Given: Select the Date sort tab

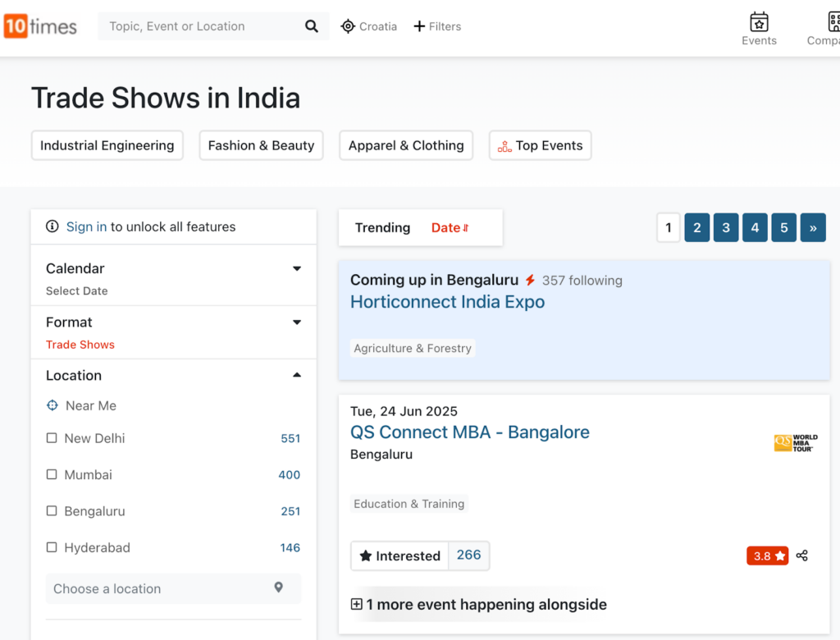Looking at the screenshot, I should tap(450, 228).
